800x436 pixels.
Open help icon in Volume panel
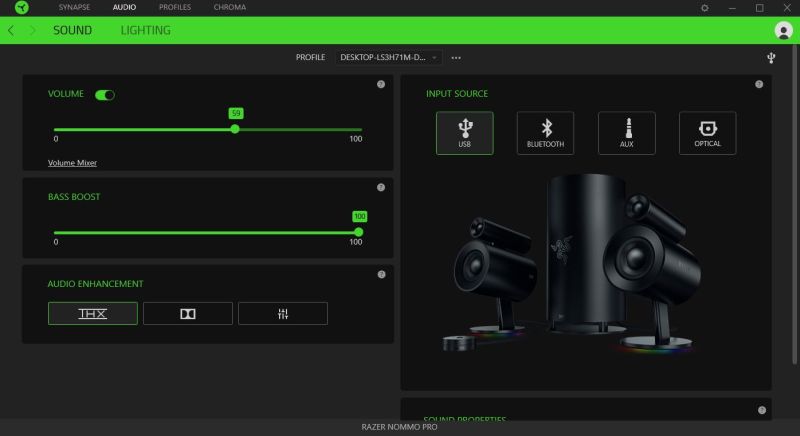pyautogui.click(x=381, y=84)
